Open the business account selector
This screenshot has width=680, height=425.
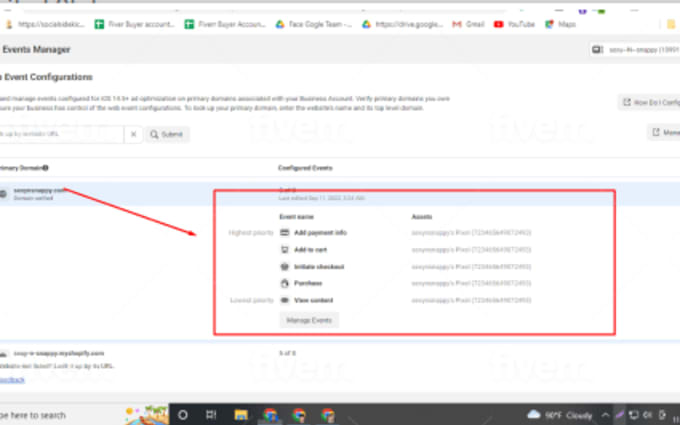[635, 50]
